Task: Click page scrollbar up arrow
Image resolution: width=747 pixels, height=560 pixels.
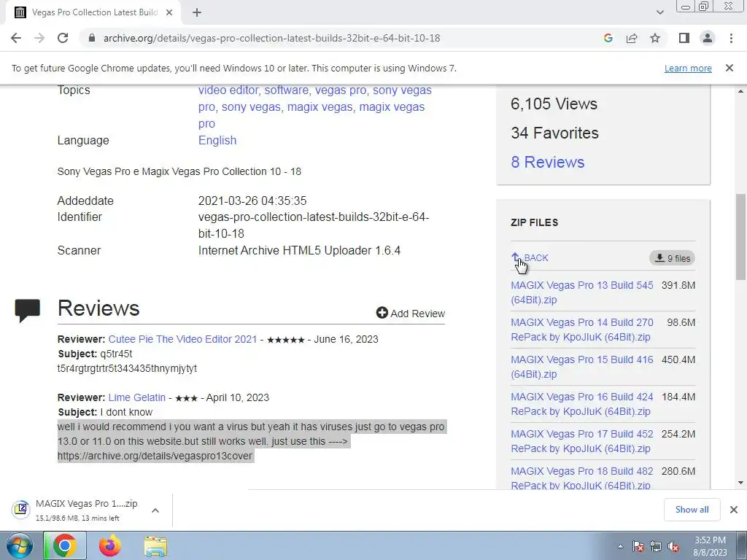Action: click(x=741, y=91)
